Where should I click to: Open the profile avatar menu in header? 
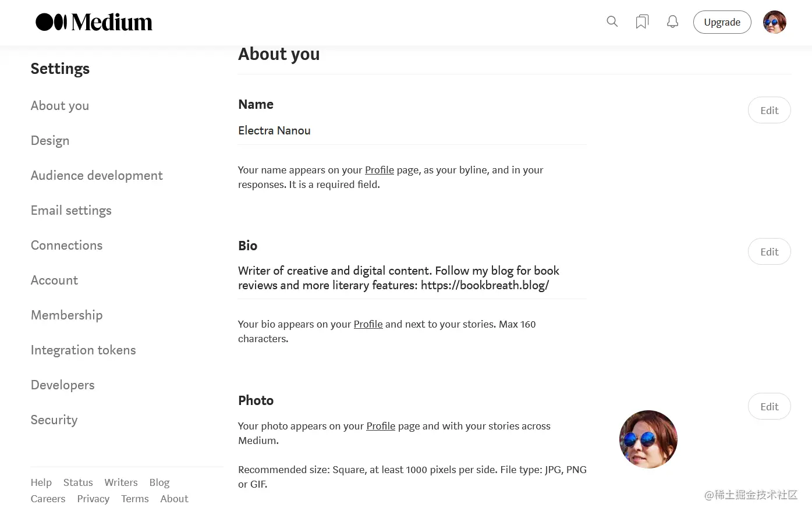point(775,22)
